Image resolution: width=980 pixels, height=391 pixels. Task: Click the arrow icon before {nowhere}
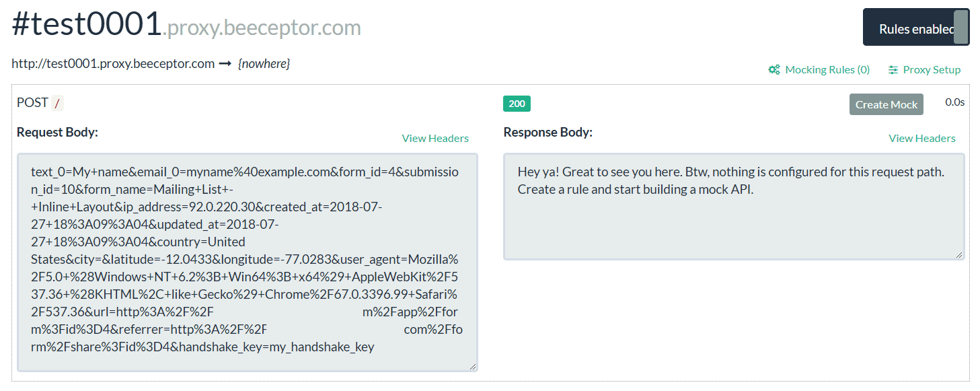point(226,64)
